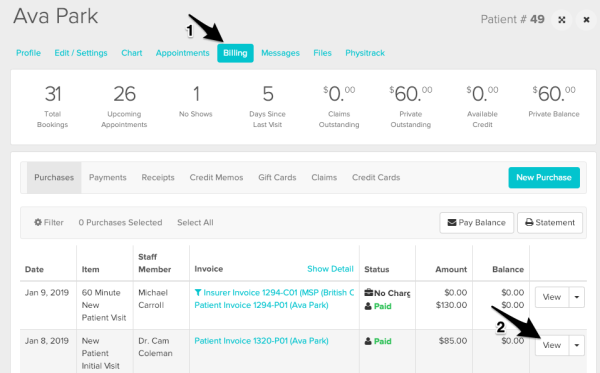Go to the Physitrack tab
The height and width of the screenshot is (373, 600).
pos(365,53)
